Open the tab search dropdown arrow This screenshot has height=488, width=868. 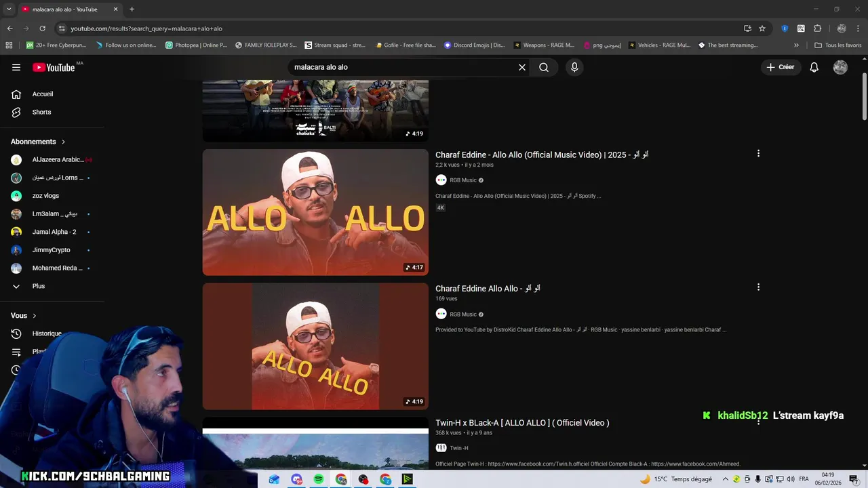[9, 9]
